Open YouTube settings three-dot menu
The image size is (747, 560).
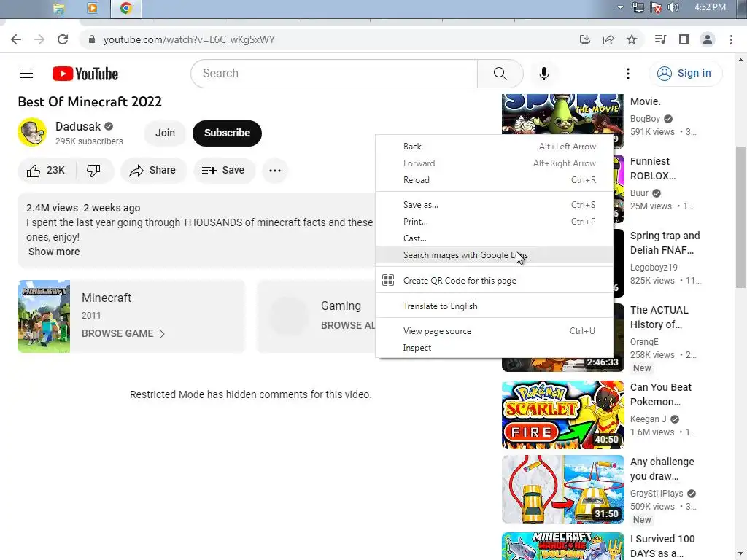point(628,74)
